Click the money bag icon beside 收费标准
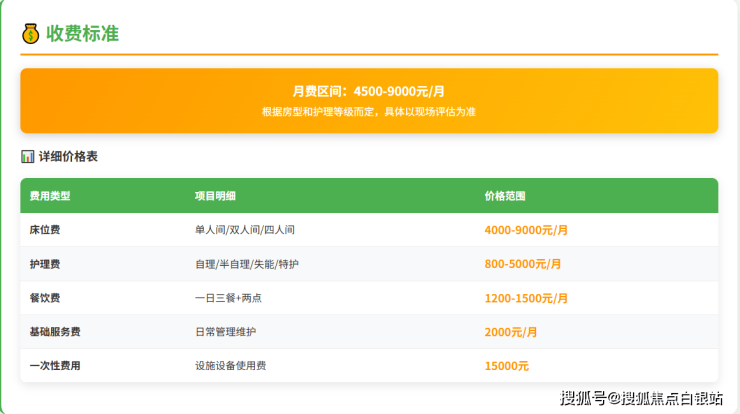The width and height of the screenshot is (740, 414). pyautogui.click(x=30, y=33)
